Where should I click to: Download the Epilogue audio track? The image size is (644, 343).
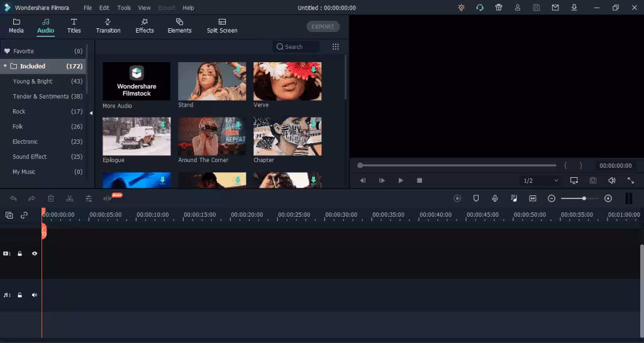tap(163, 124)
